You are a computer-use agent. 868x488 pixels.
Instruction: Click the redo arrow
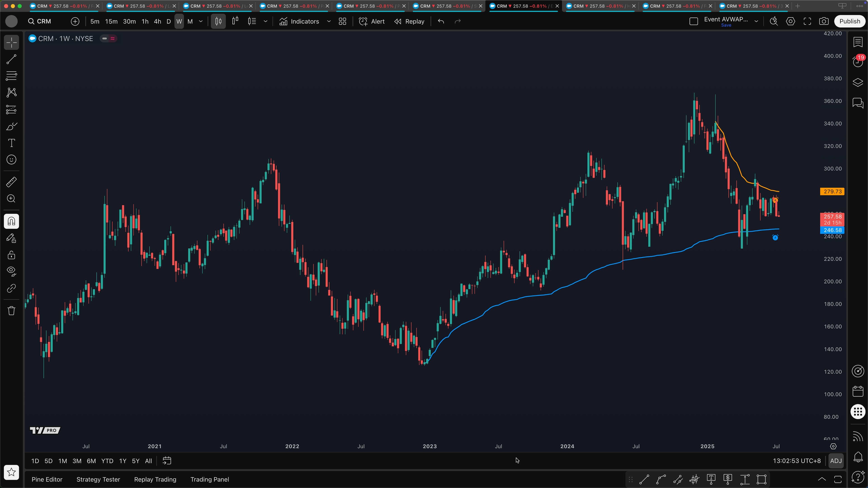pyautogui.click(x=458, y=21)
